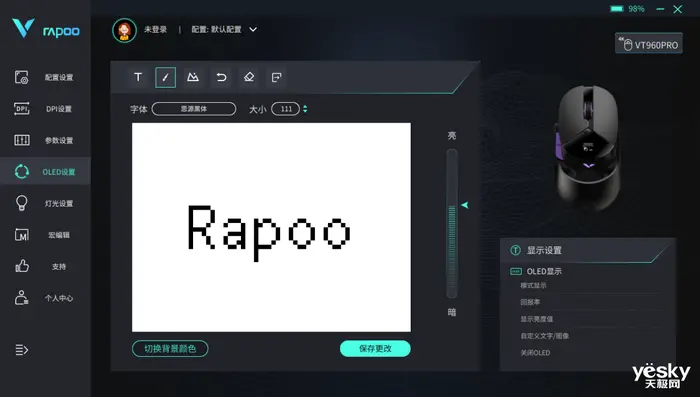The width and height of the screenshot is (700, 397).
Task: Click the 回报率 entry
Action: click(530, 302)
